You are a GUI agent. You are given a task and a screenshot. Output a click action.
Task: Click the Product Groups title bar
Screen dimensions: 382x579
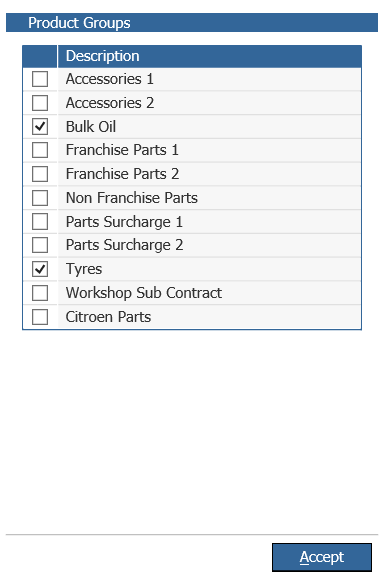192,23
